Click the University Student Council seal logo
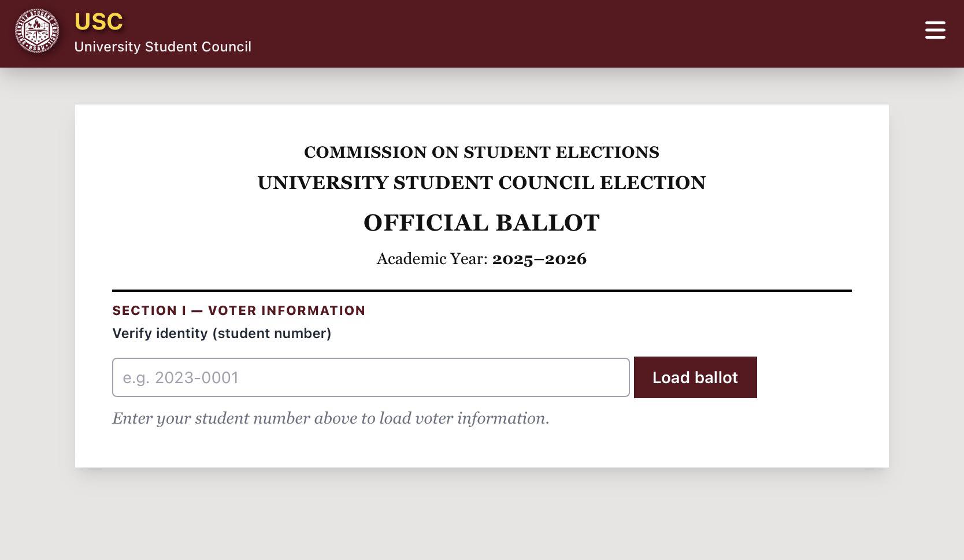Viewport: 964px width, 560px height. (37, 31)
